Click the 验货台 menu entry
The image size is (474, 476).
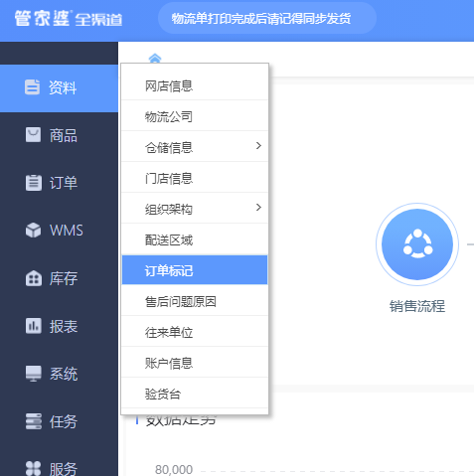(195, 394)
